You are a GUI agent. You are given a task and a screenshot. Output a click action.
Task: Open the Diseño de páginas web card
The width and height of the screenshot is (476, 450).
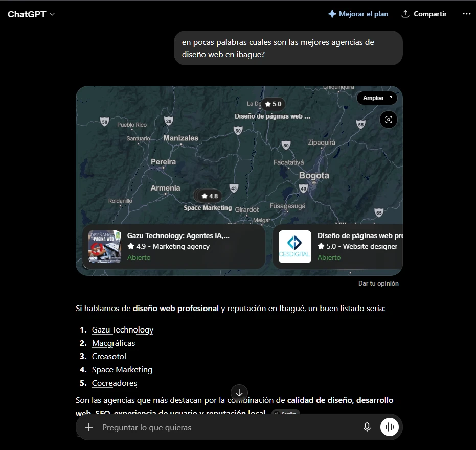pyautogui.click(x=338, y=247)
